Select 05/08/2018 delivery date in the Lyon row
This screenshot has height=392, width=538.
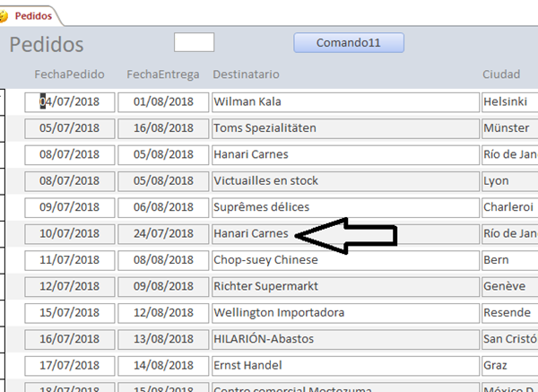163,181
